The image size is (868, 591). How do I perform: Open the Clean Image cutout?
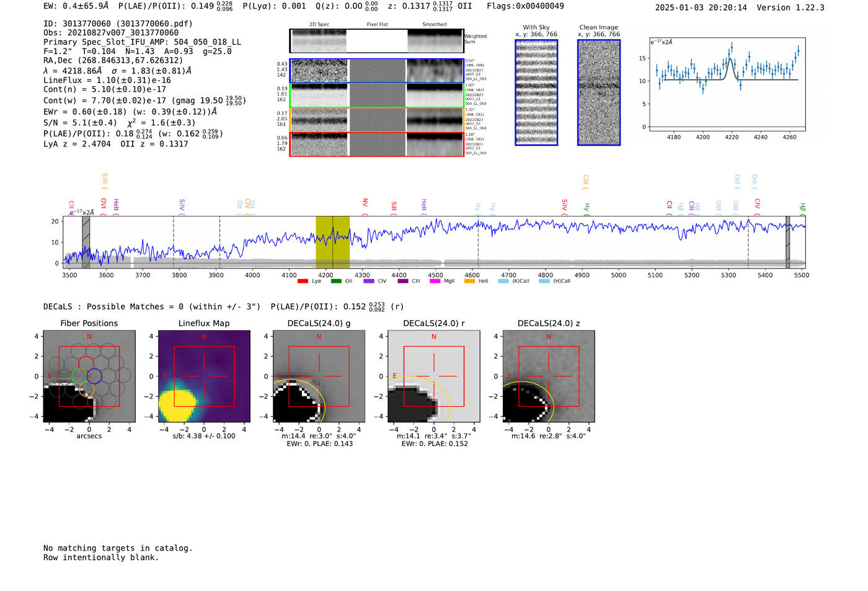(x=598, y=92)
